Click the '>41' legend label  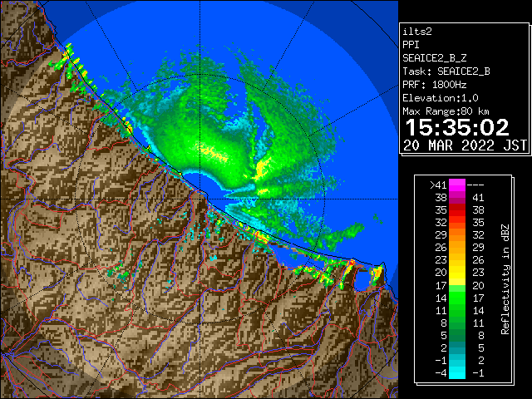(438, 185)
